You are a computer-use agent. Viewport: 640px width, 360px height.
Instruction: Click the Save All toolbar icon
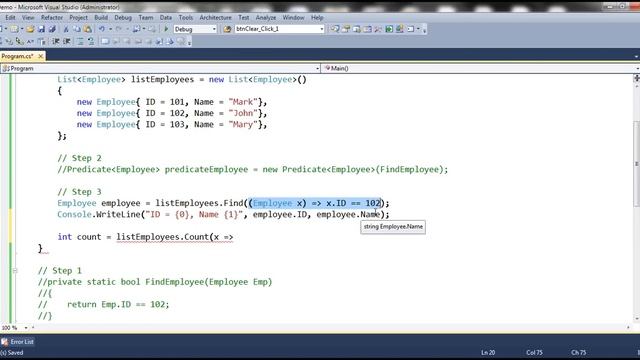(52, 29)
